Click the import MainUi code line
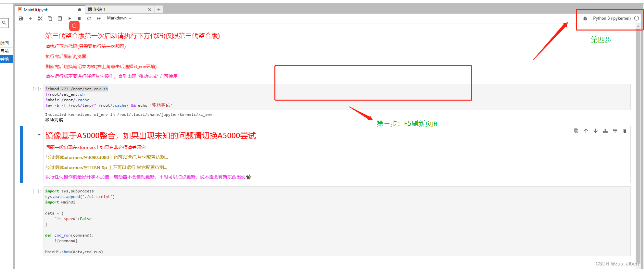 coord(60,202)
